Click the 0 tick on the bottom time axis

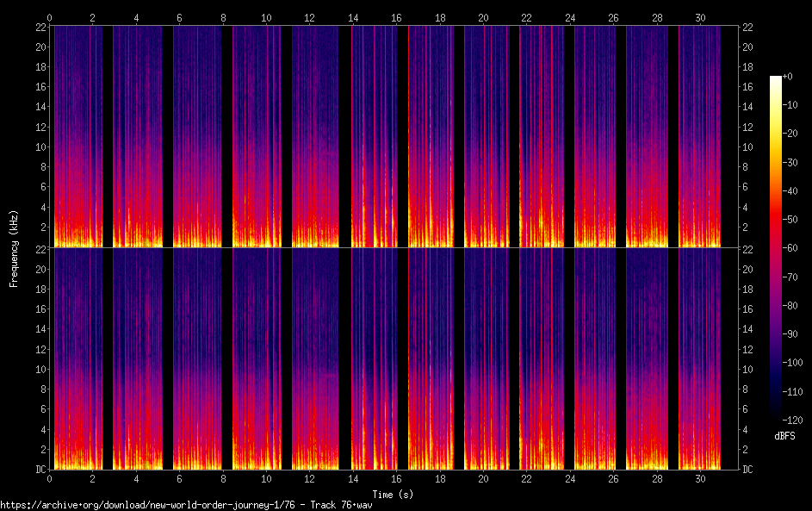[x=50, y=477]
